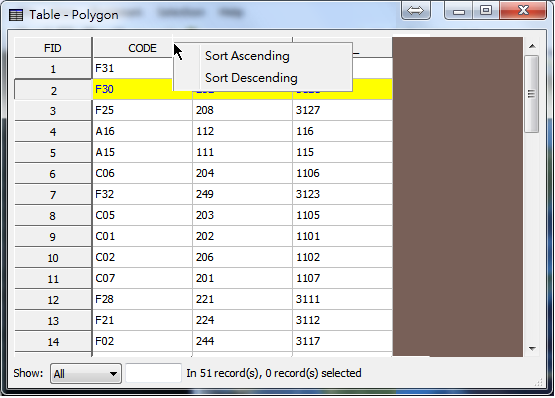Open the Show dropdown set to All
555x398 pixels.
86,374
